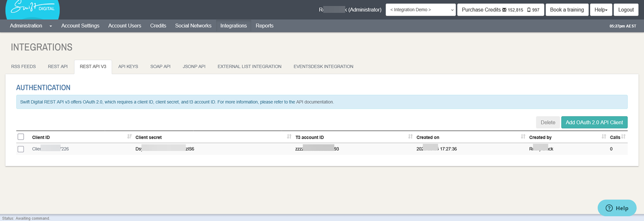The width and height of the screenshot is (644, 221).
Task: Sort by T3 account ID sort icon
Action: click(410, 137)
